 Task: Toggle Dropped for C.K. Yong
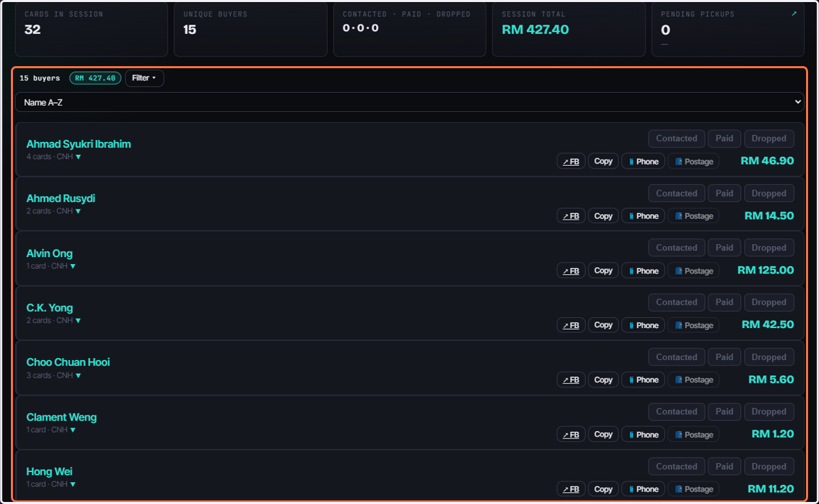pos(769,302)
